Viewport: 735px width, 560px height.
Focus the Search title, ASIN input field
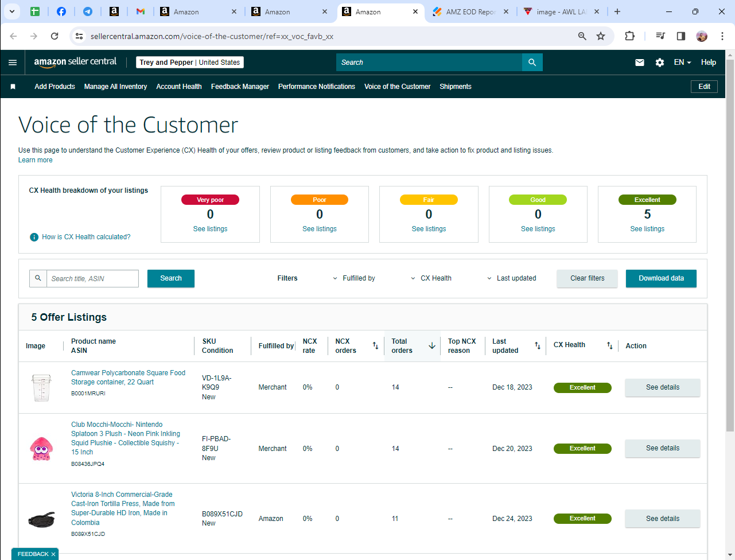pos(92,278)
